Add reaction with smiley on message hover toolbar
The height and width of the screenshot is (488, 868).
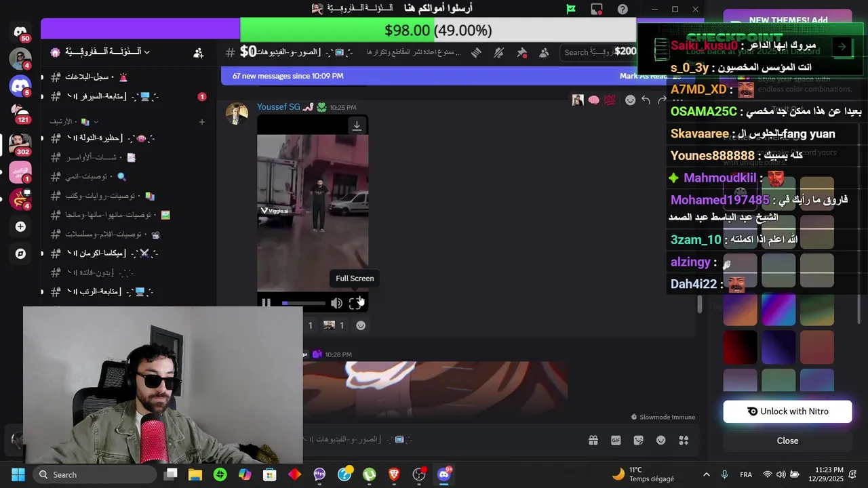click(x=630, y=100)
